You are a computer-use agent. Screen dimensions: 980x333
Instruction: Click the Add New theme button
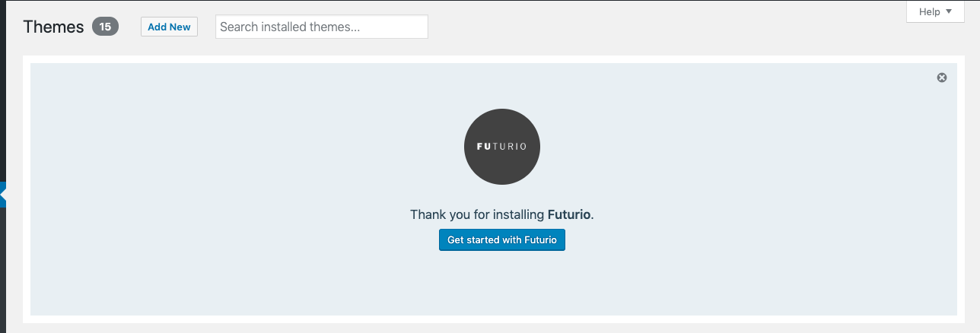click(x=169, y=27)
